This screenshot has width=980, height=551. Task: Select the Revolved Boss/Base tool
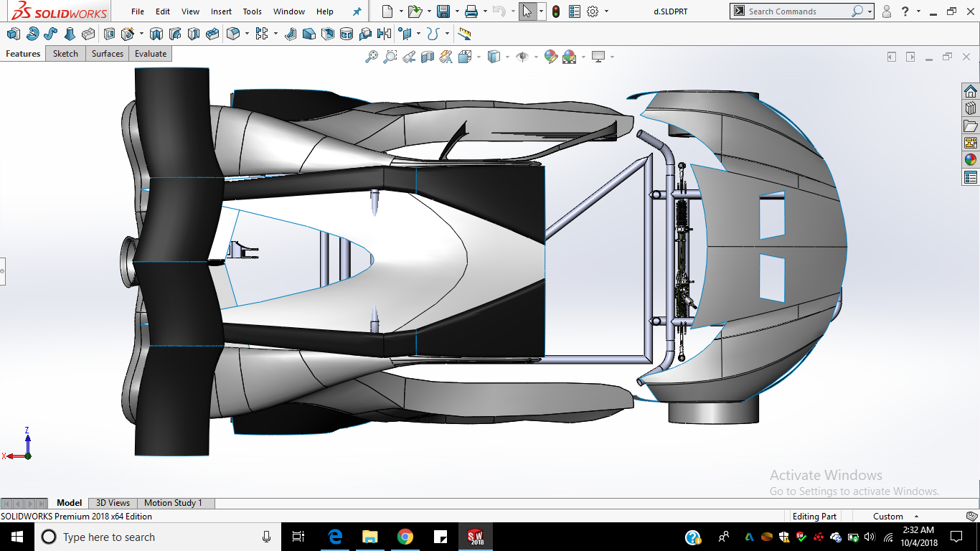pyautogui.click(x=32, y=34)
